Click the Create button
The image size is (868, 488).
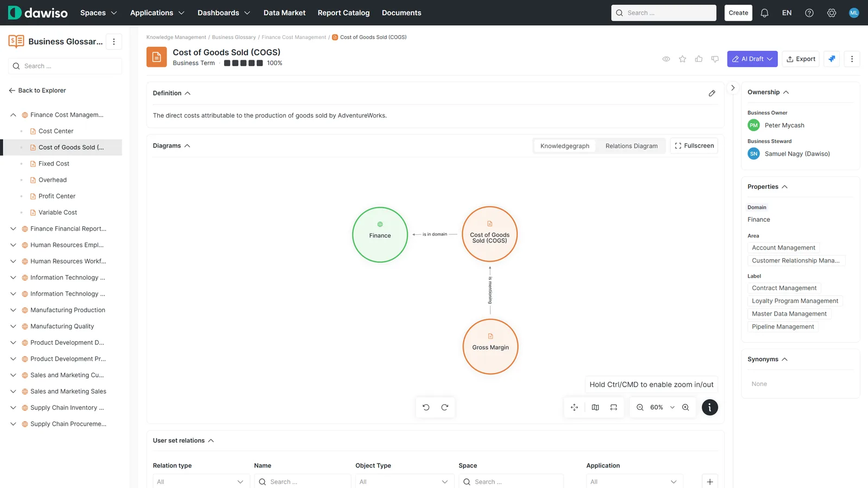738,13
